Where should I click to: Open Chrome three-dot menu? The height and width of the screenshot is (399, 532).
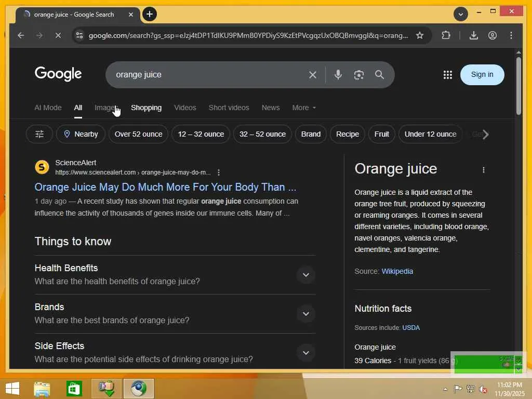pyautogui.click(x=511, y=35)
